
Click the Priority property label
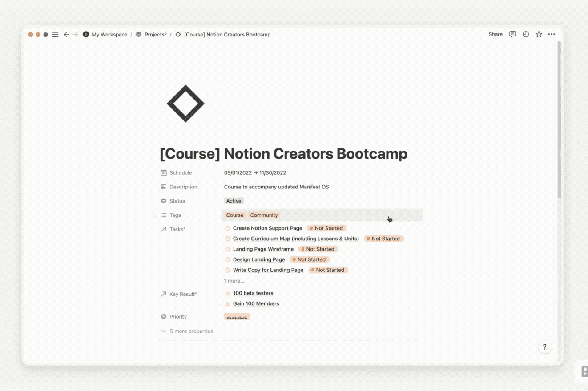[178, 317]
